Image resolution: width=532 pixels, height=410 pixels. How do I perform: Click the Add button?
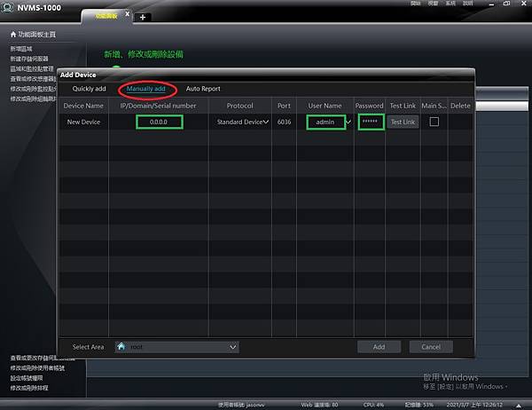click(379, 347)
